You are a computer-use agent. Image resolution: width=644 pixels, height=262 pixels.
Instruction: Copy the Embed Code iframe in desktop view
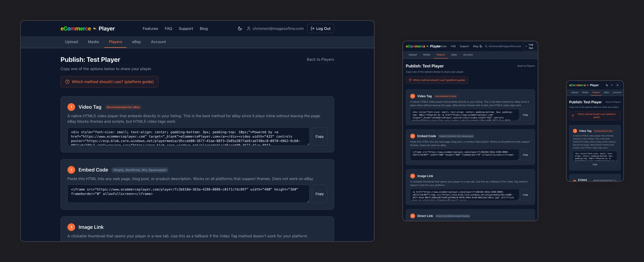(319, 194)
